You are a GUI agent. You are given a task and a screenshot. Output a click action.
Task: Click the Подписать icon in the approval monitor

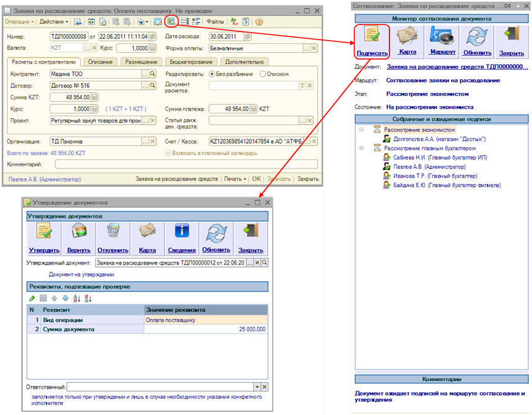tap(372, 38)
